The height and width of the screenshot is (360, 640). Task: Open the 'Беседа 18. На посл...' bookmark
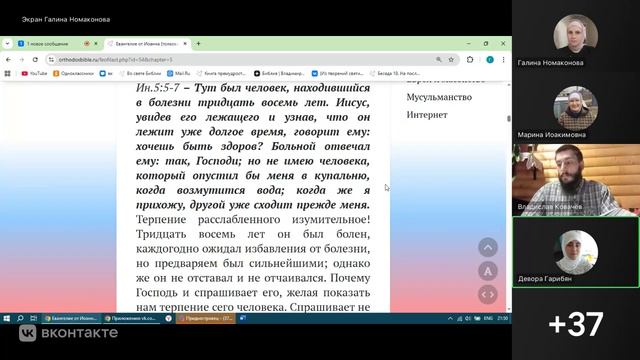(395, 73)
